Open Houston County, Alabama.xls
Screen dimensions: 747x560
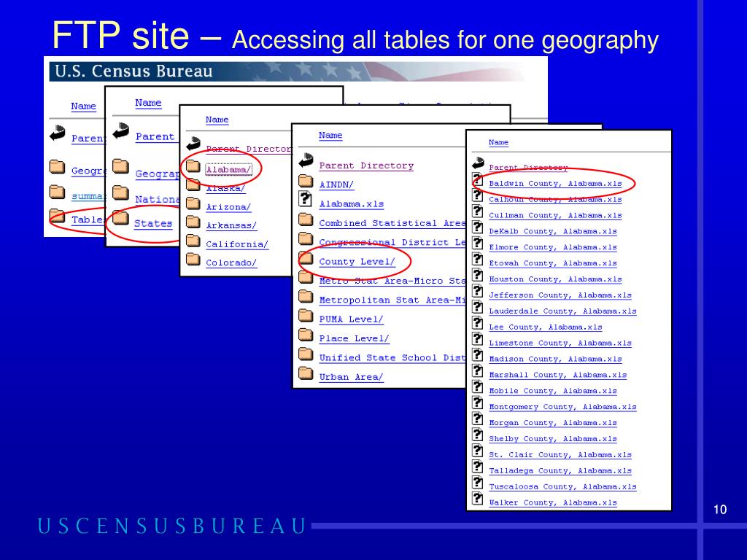tap(555, 279)
